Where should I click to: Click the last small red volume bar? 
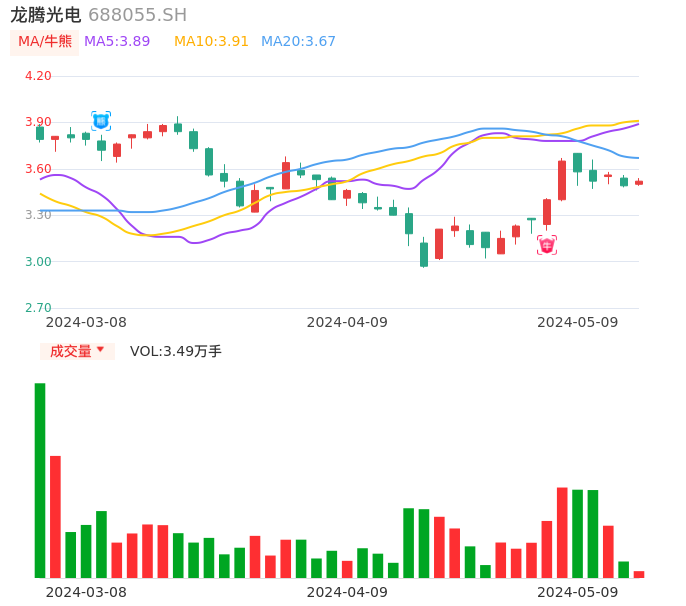coord(639,574)
